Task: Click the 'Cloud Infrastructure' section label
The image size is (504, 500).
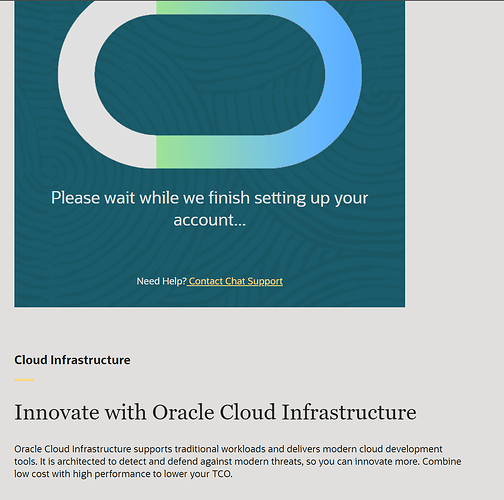Action: point(72,360)
